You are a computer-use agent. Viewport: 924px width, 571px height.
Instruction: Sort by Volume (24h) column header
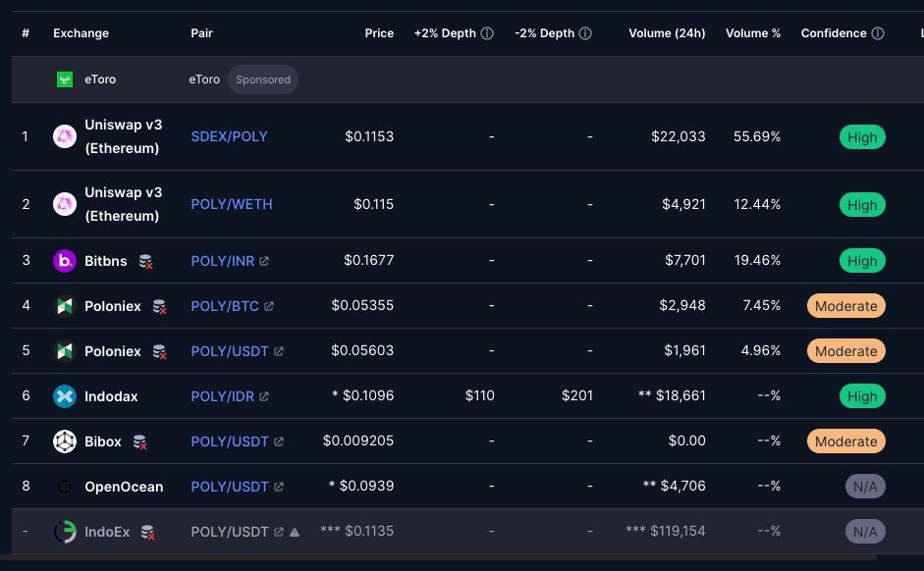[667, 33]
